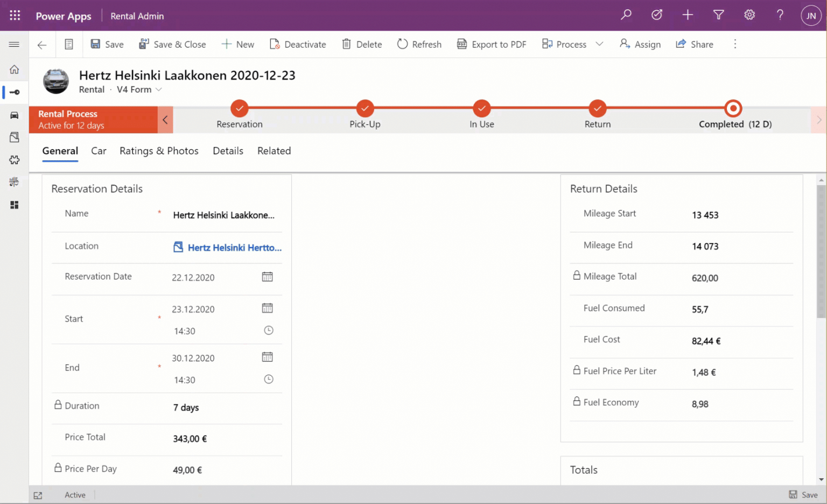Open the help question mark icon
The width and height of the screenshot is (827, 504).
pyautogui.click(x=780, y=15)
